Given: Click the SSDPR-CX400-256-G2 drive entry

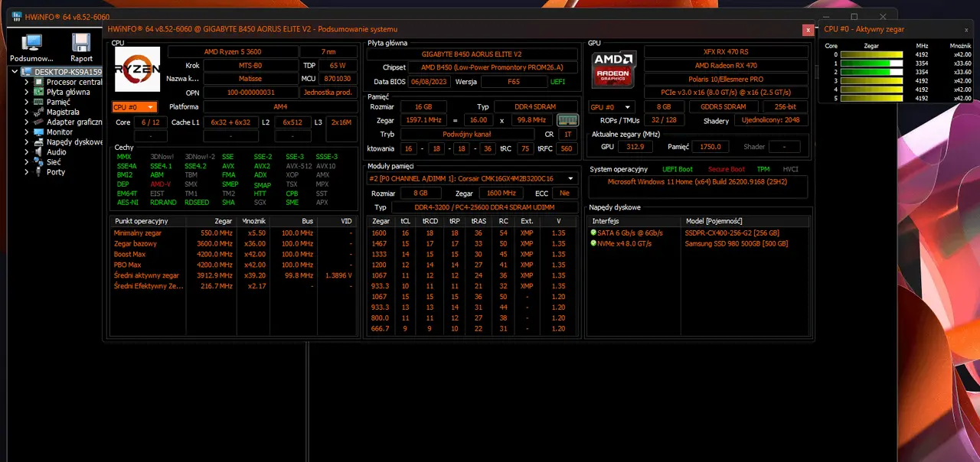Looking at the screenshot, I should (732, 233).
